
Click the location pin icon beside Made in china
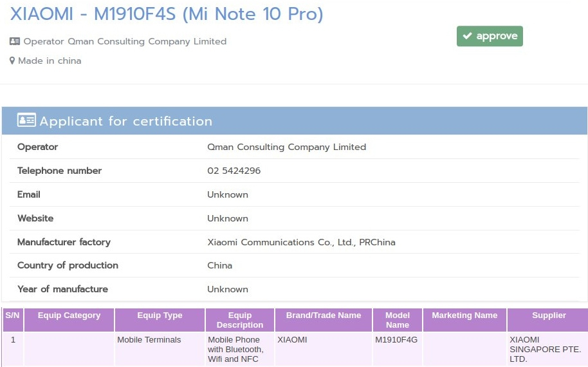pyautogui.click(x=12, y=61)
